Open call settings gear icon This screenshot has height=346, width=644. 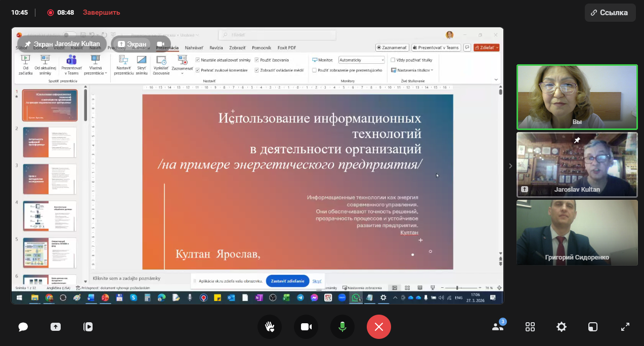pyautogui.click(x=562, y=327)
